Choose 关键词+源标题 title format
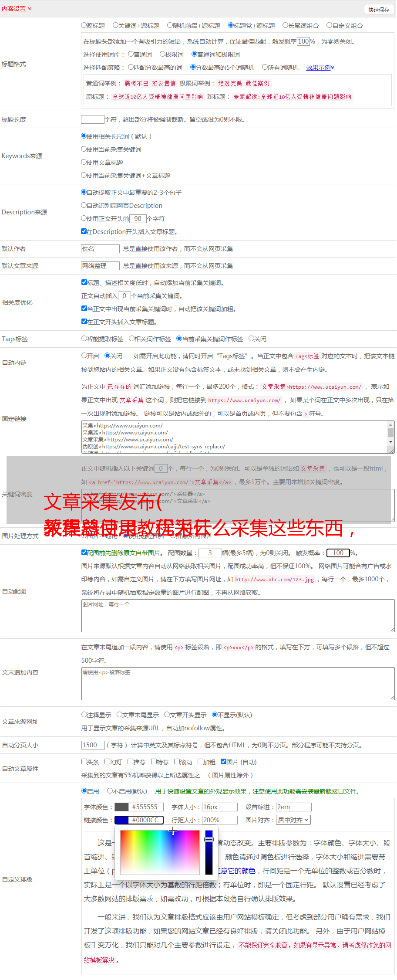Viewport: 397px width, 980px height. tap(115, 25)
